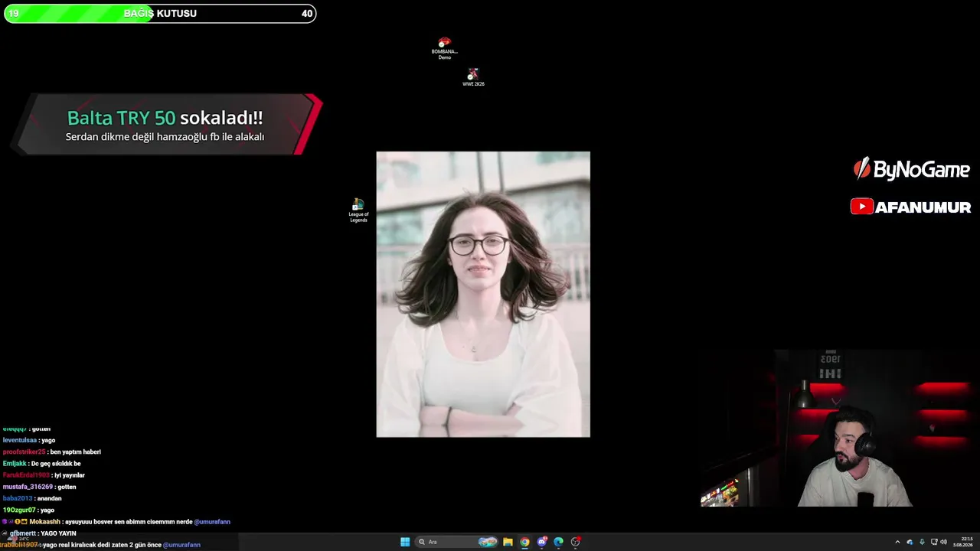
Task: Click the Ara search box on taskbar
Action: coord(458,542)
